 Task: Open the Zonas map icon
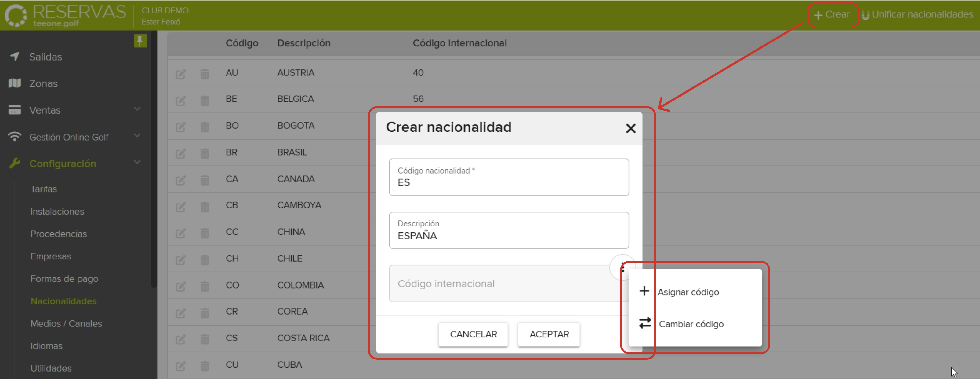click(x=14, y=83)
